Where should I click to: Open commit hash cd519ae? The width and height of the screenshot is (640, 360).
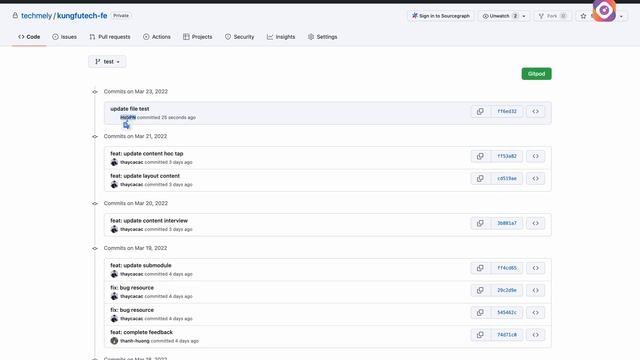[507, 178]
